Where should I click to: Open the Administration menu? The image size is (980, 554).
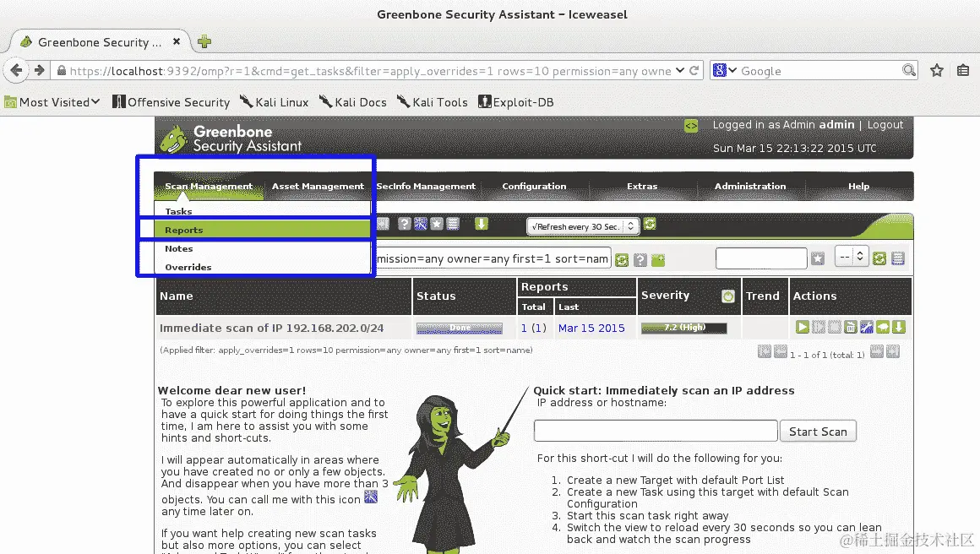[750, 186]
